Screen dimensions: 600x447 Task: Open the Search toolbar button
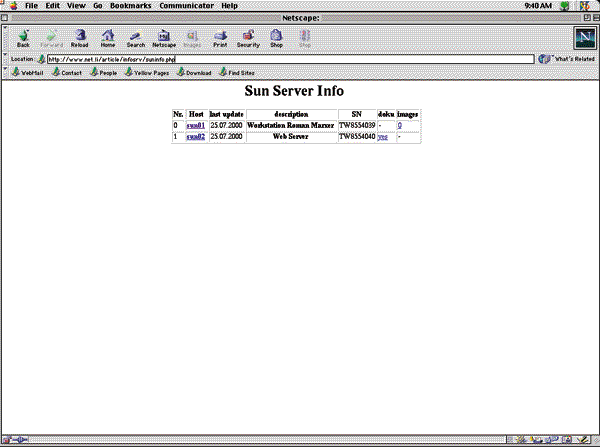[x=136, y=37]
